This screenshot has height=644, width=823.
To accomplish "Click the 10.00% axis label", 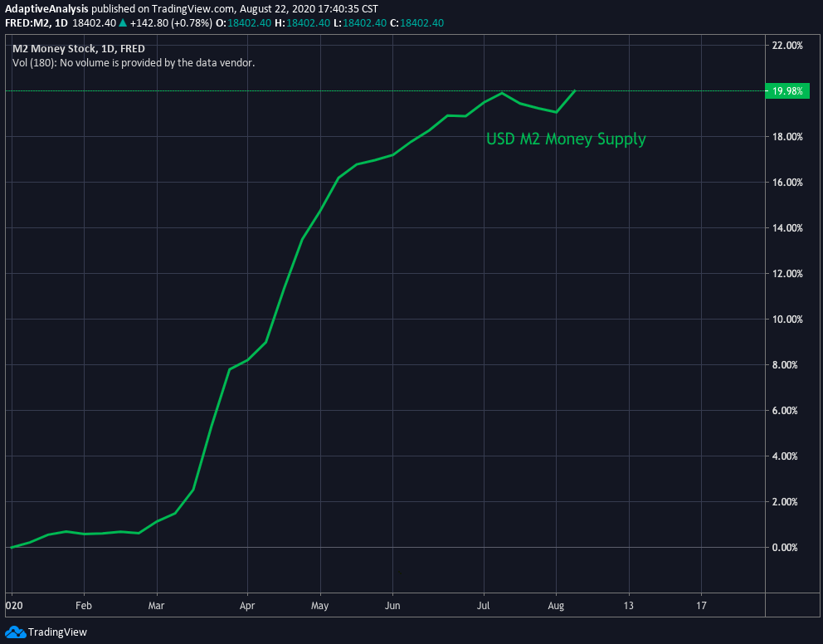I will point(787,320).
